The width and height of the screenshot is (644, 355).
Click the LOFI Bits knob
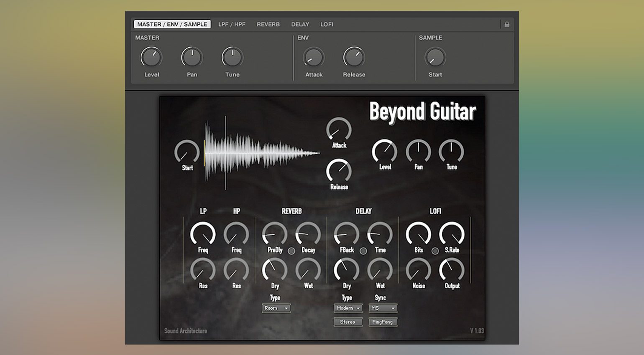[419, 234]
